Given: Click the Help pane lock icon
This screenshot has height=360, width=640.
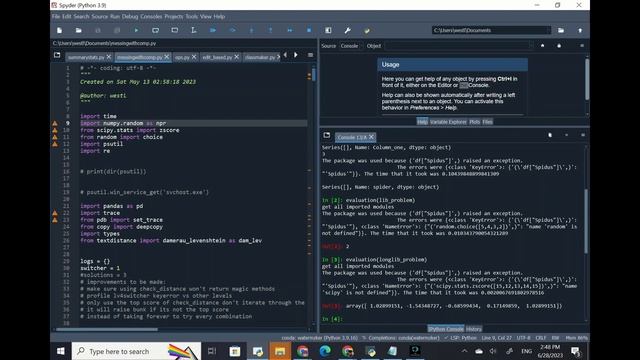Looking at the screenshot, I should (x=559, y=46).
